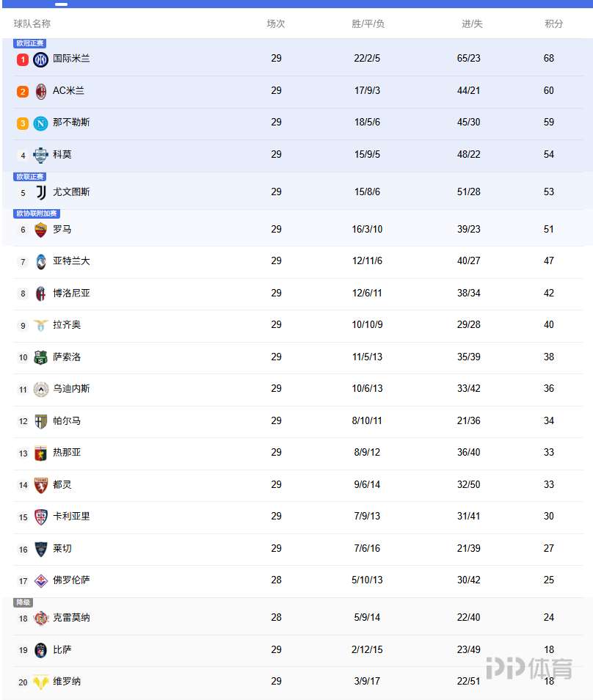Click the Torino bull crest
593x700 pixels.
pos(41,485)
